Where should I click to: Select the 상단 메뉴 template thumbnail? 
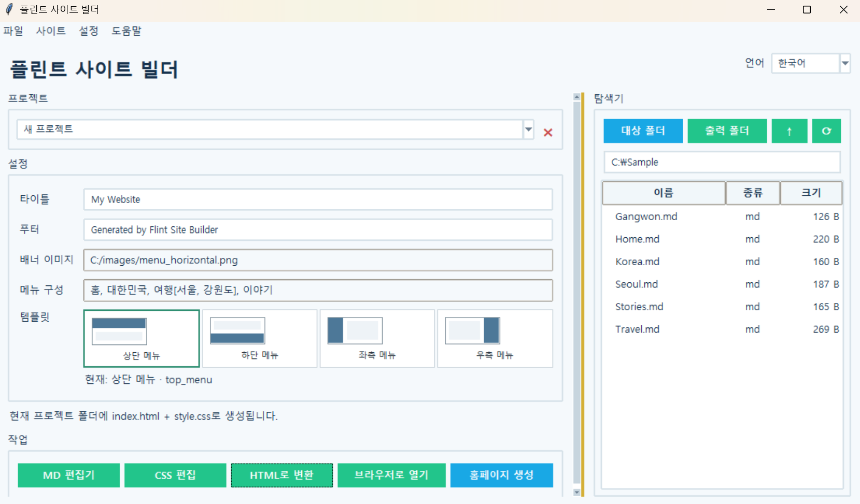pos(142,338)
